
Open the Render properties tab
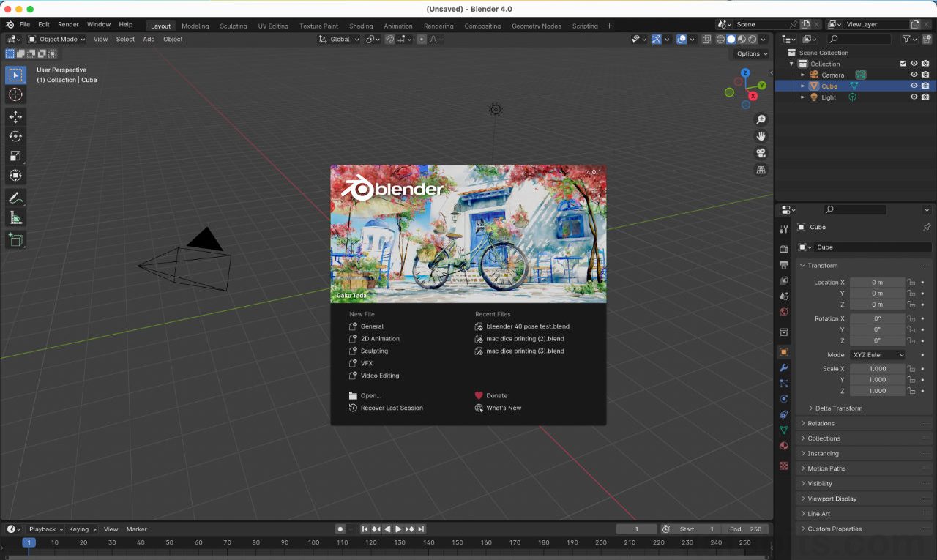784,249
